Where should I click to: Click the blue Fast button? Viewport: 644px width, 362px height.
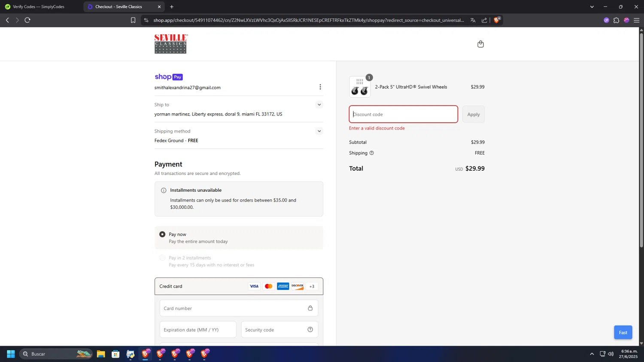click(623, 332)
